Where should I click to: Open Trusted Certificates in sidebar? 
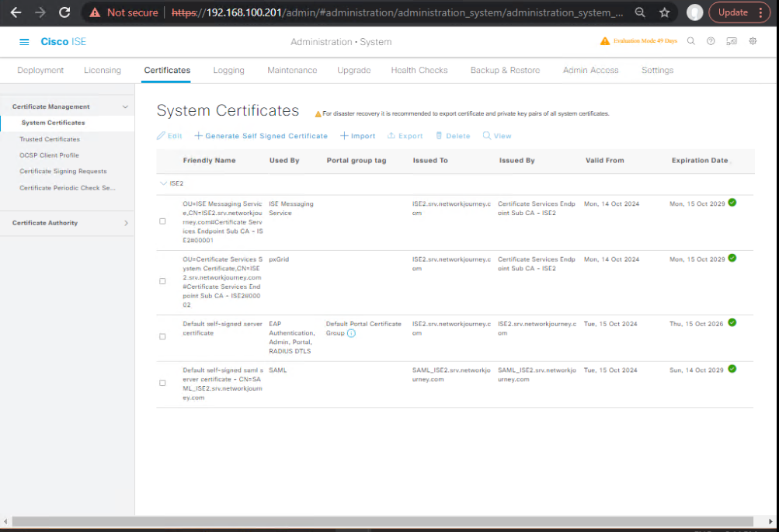click(50, 139)
